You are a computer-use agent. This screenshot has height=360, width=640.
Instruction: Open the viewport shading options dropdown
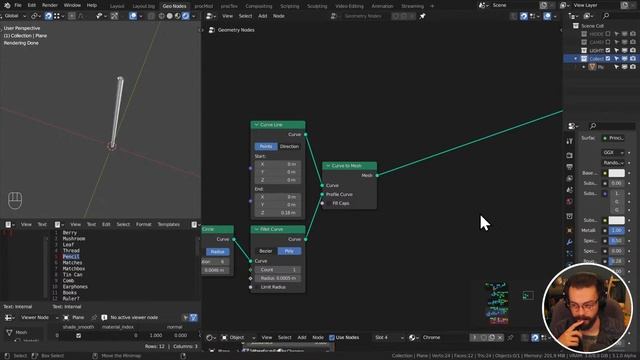point(193,16)
